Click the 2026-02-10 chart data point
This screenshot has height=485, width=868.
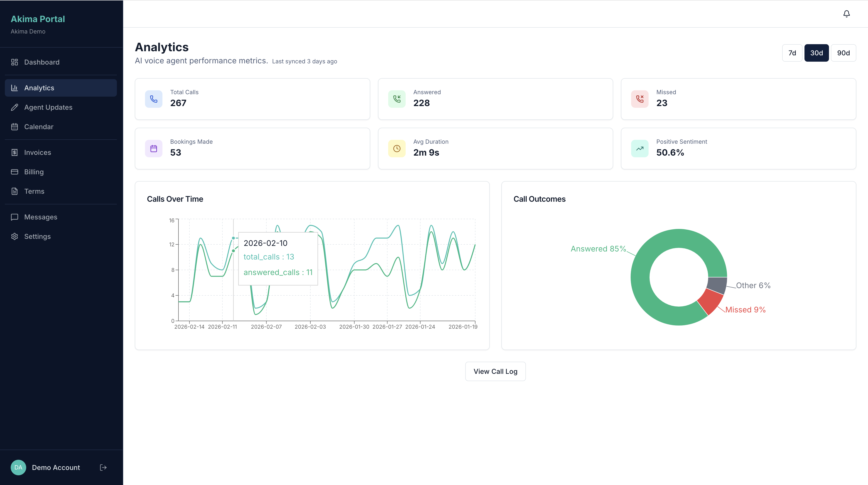pos(233,238)
